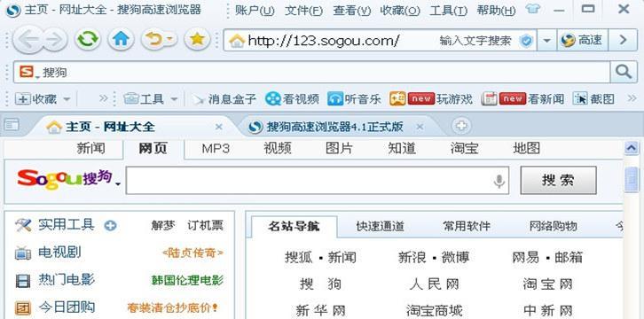644x319 pixels.
Task: Click the TV icon next to 电视剧
Action: [x=23, y=253]
